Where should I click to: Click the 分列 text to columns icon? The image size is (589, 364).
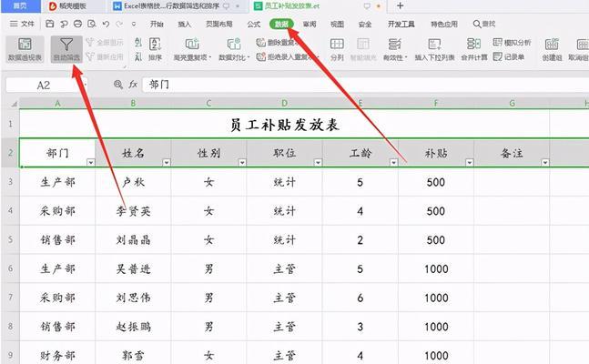(337, 48)
